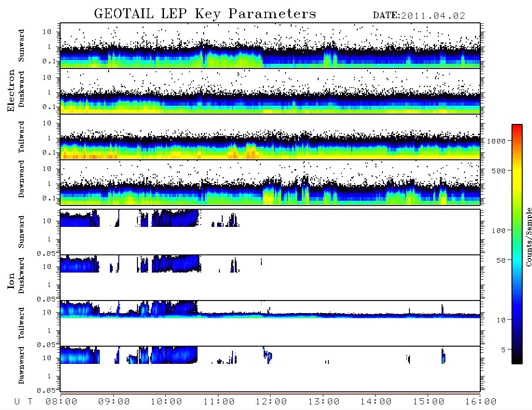Click the 14:00 time tick label
Viewport: 532px width, 410px height.
coord(376,402)
